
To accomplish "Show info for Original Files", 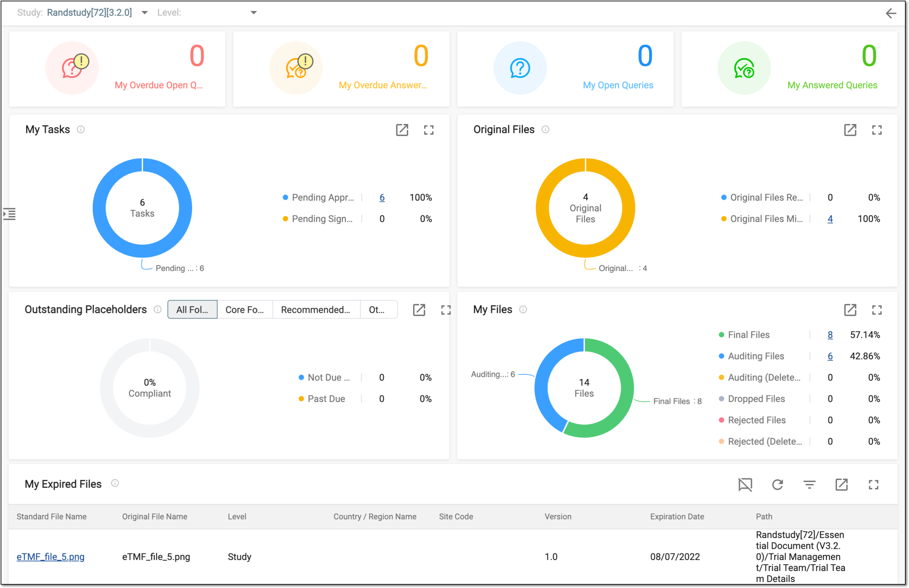I will tap(545, 129).
